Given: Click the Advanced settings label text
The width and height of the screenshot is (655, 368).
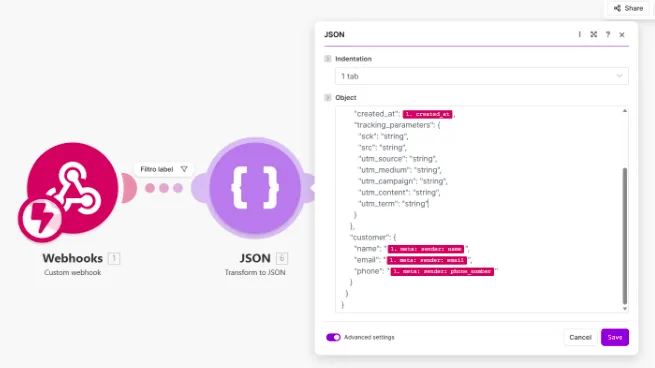Looking at the screenshot, I should 369,337.
